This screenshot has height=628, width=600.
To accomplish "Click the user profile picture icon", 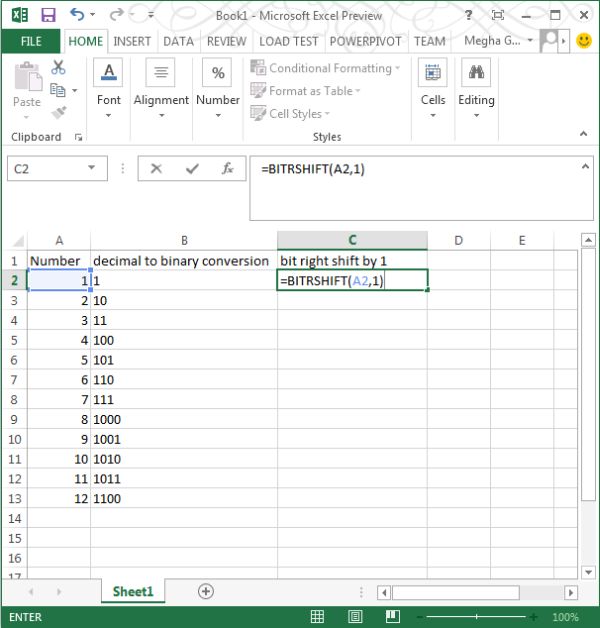I will tap(549, 41).
